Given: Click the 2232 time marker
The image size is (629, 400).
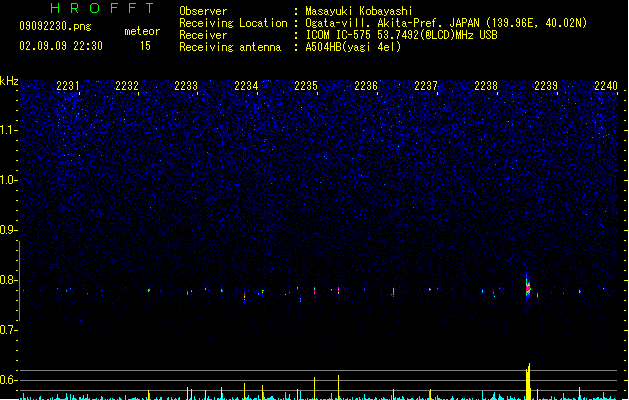Looking at the screenshot, I should click(x=127, y=86).
